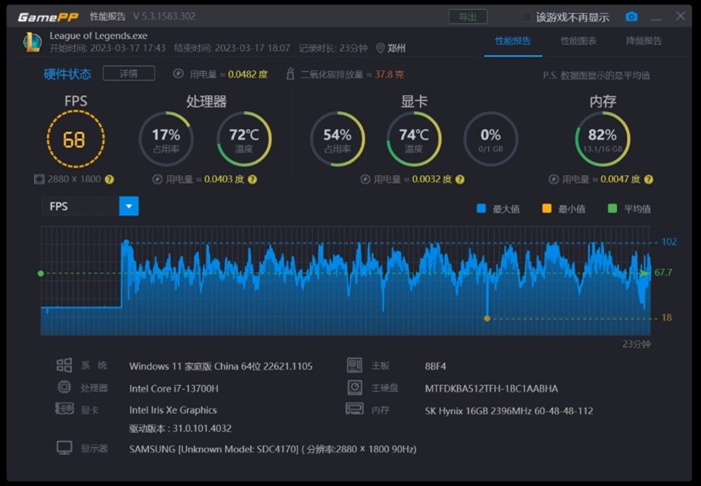The height and width of the screenshot is (486, 701).
Task: Click the graphics card icon in the 显卡 row
Action: click(x=64, y=409)
